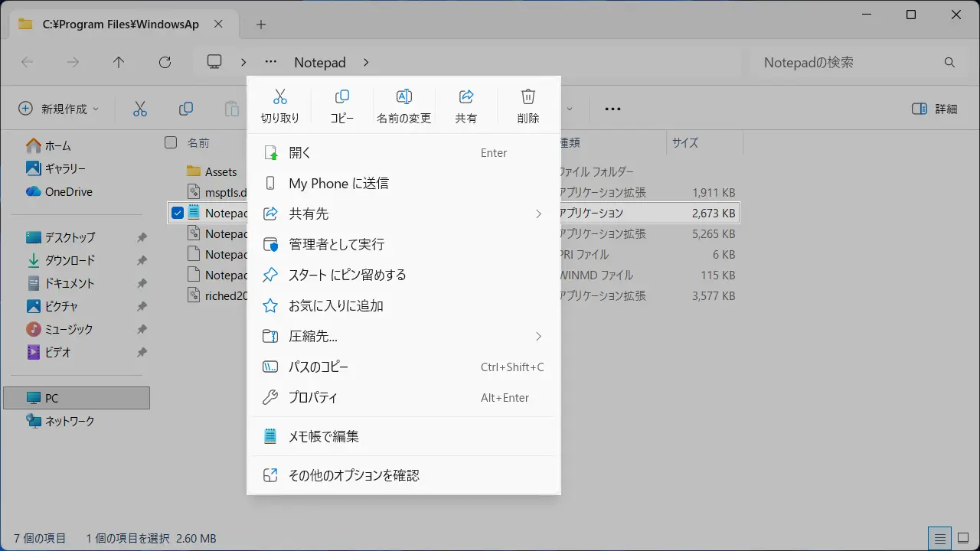Viewport: 980px width, 551px height.
Task: Select 管理者として実行 from context menu
Action: [336, 245]
